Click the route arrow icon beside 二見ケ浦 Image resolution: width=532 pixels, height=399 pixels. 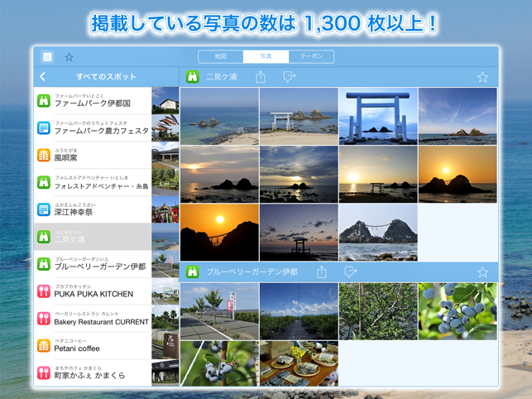click(x=289, y=77)
